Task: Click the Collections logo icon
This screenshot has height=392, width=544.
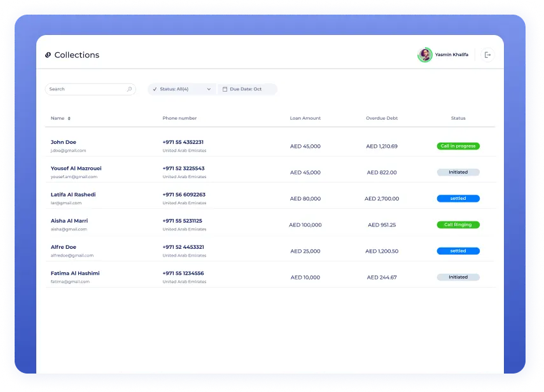Action: coord(48,55)
